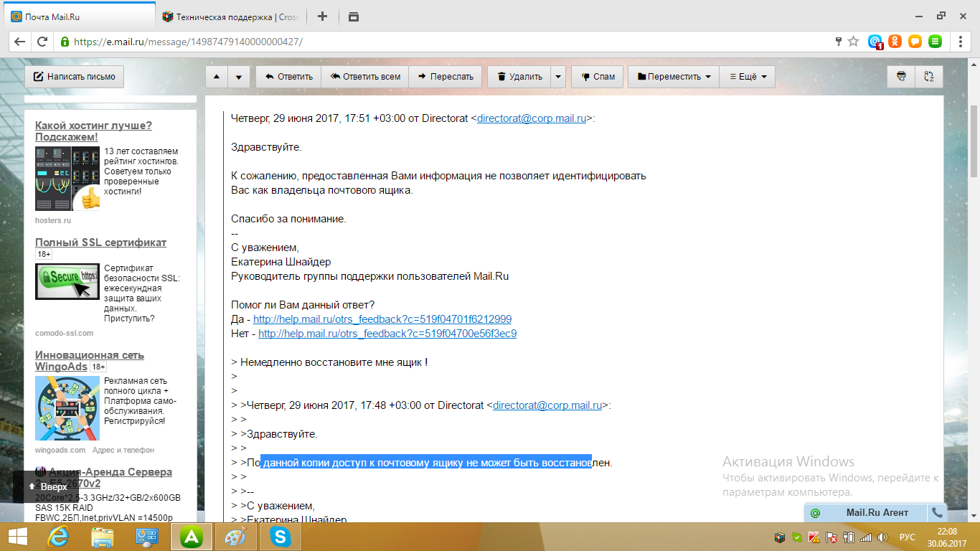Click the Ответить button
This screenshot has height=551, width=980.
pyautogui.click(x=288, y=77)
